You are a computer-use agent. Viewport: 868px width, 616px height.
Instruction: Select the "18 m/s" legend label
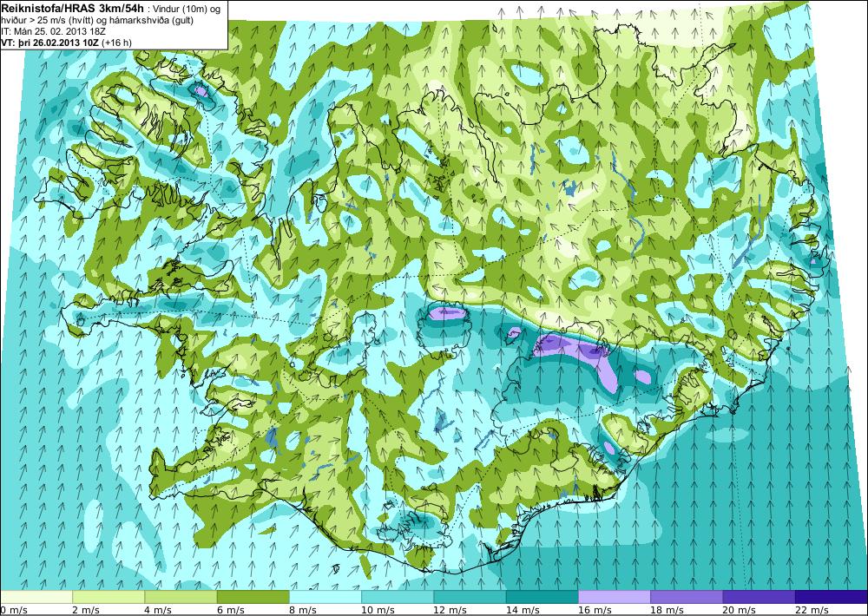click(x=667, y=610)
